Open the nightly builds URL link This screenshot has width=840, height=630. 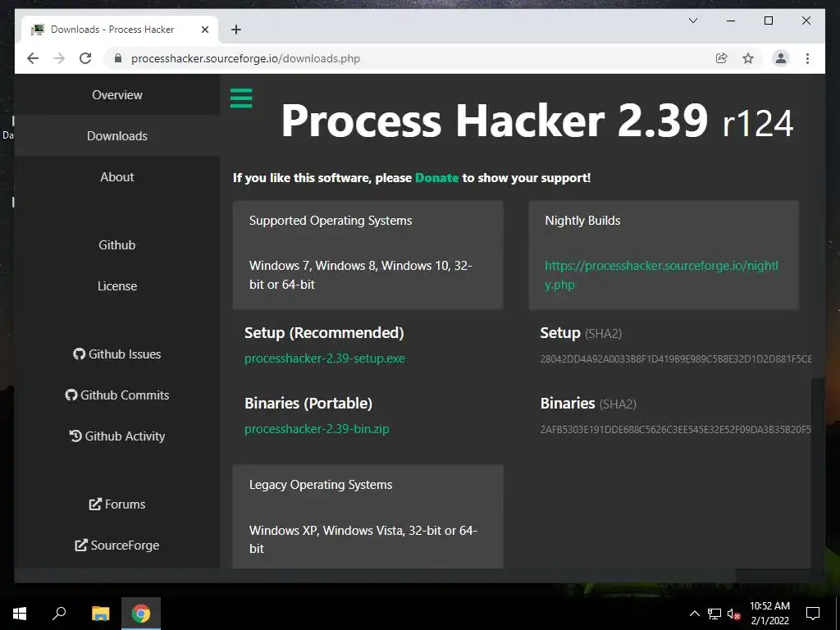tap(662, 275)
